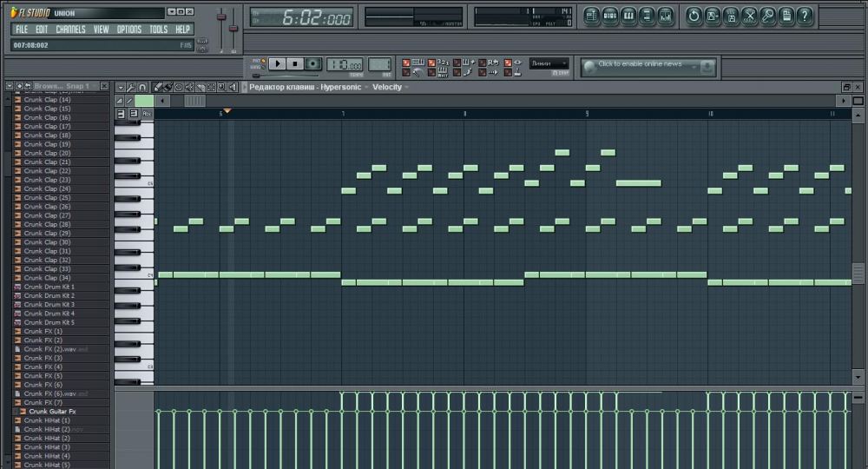Select the dashed selection tool in piano roll
This screenshot has height=469, width=868.
click(211, 87)
